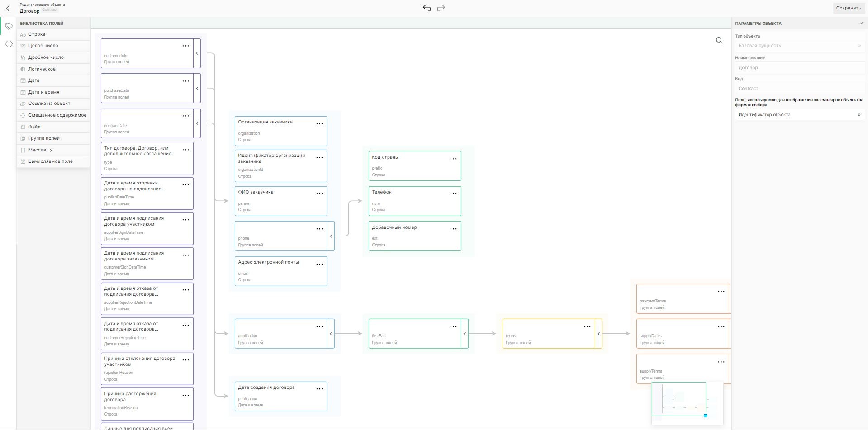This screenshot has width=868, height=430.
Task: Collapse the application group chevron
Action: [331, 334]
